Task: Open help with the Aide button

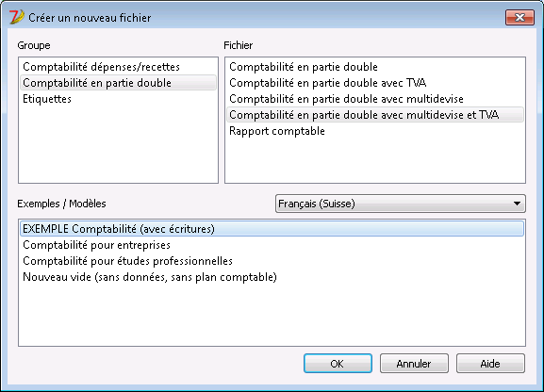Action: 490,364
